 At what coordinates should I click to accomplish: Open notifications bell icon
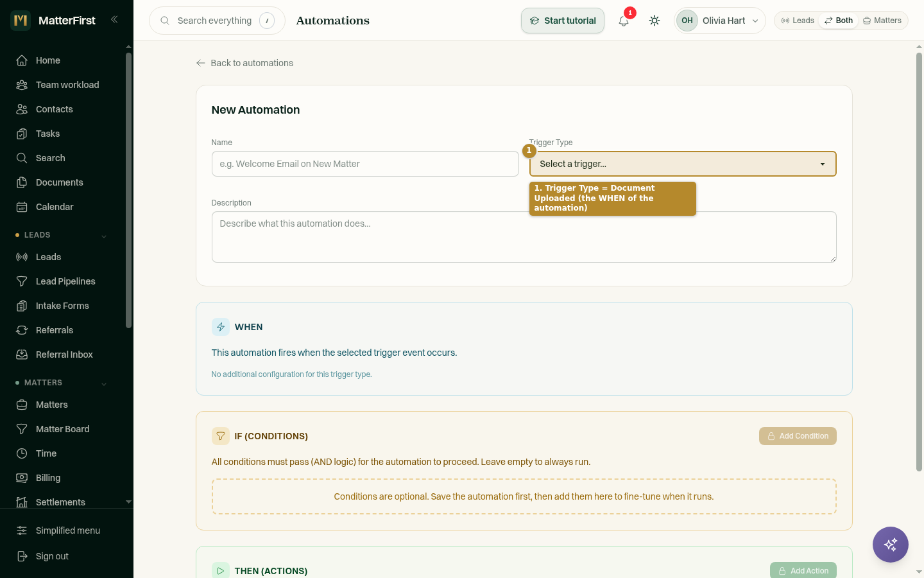(x=624, y=21)
